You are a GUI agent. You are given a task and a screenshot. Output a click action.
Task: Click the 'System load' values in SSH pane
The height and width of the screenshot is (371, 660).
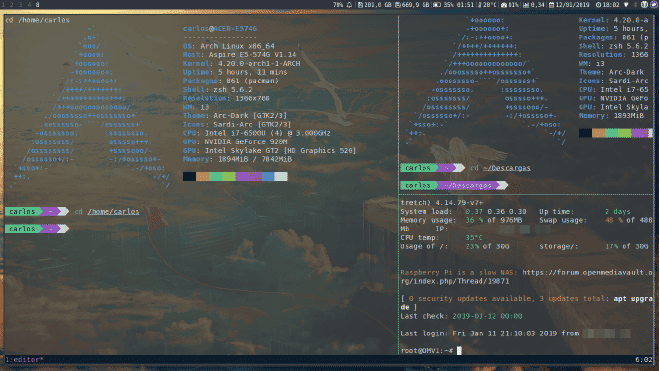point(496,211)
